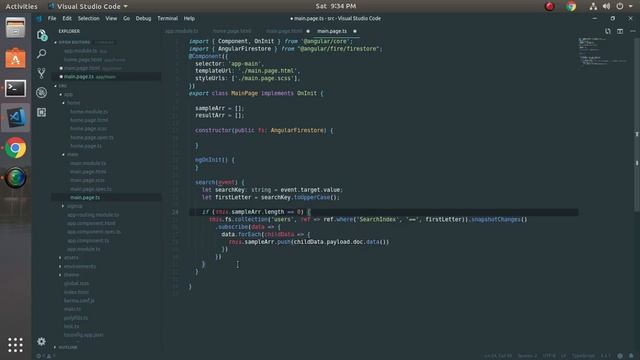Open editor More Actions ellipsis
Screen dimensions: 640x360
(632, 31)
